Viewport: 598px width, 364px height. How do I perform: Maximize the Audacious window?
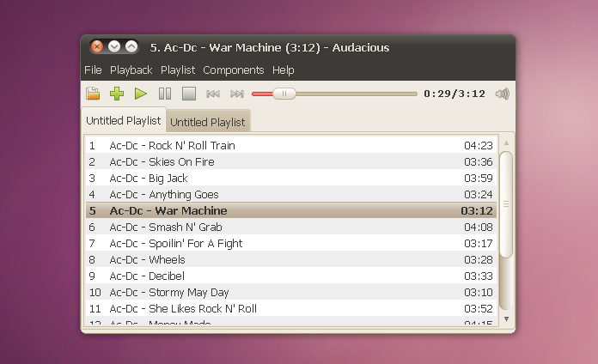coord(131,46)
